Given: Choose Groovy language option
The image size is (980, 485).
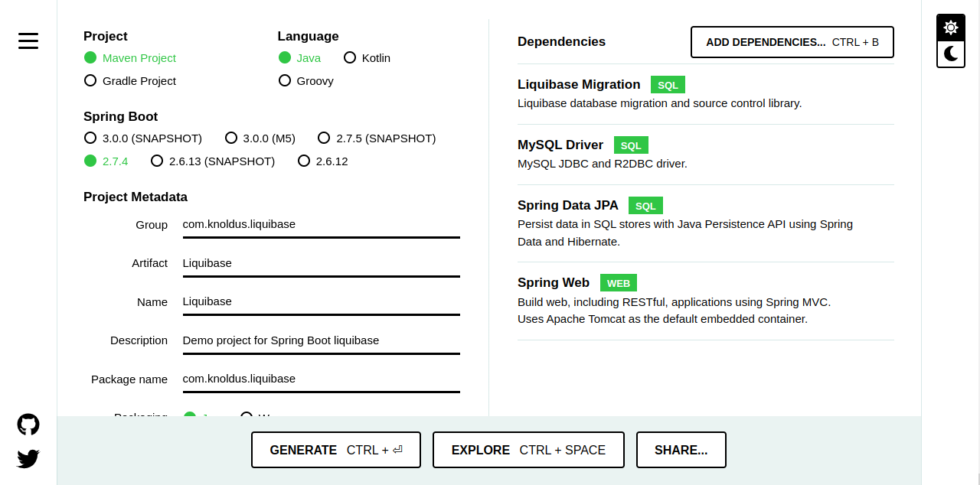Looking at the screenshot, I should coord(285,80).
